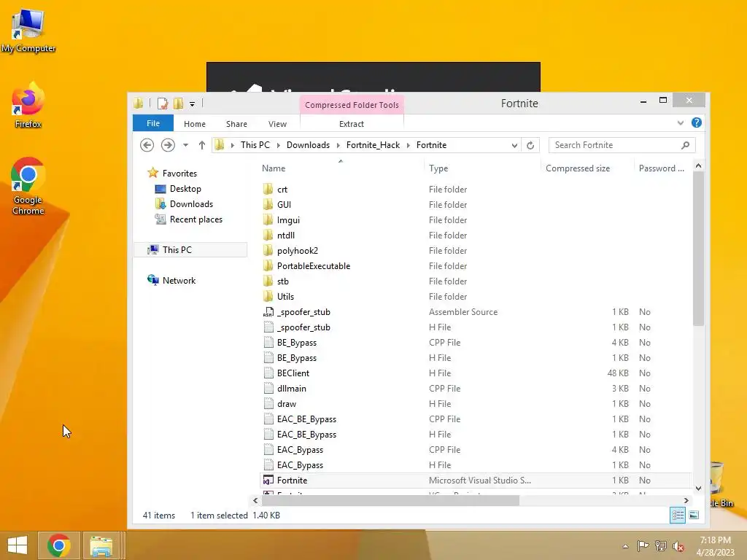Select Network in navigation pane
This screenshot has width=747, height=560.
pyautogui.click(x=171, y=281)
